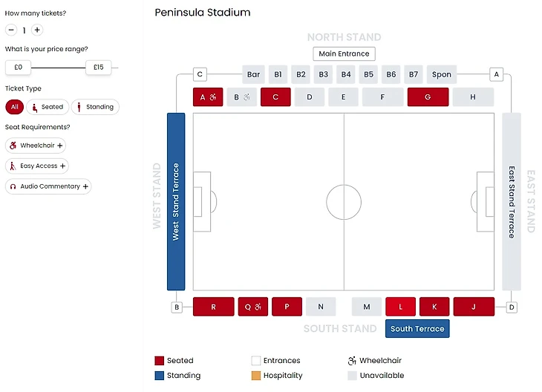Select the Seated ticket type
The width and height of the screenshot is (542, 392).
click(48, 107)
